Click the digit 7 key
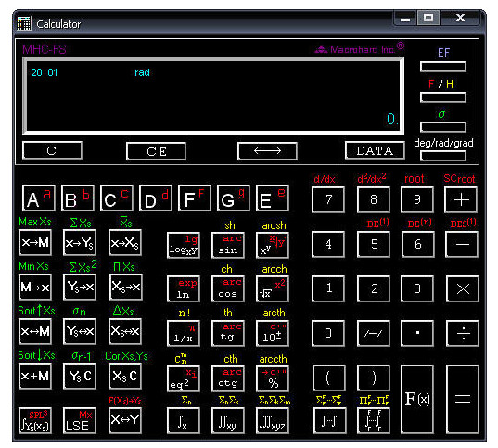This screenshot has width=498, height=448. pos(328,199)
